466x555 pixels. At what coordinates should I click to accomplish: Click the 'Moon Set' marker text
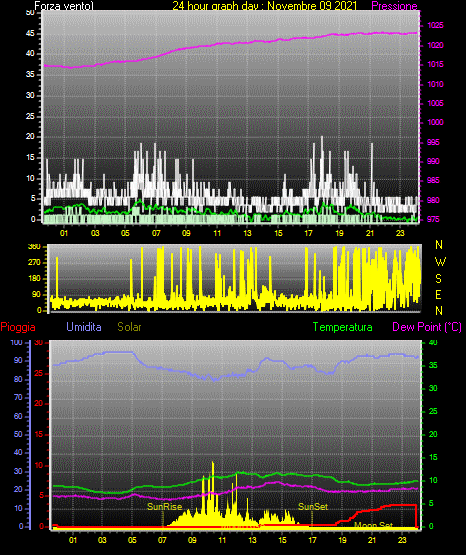point(373,525)
